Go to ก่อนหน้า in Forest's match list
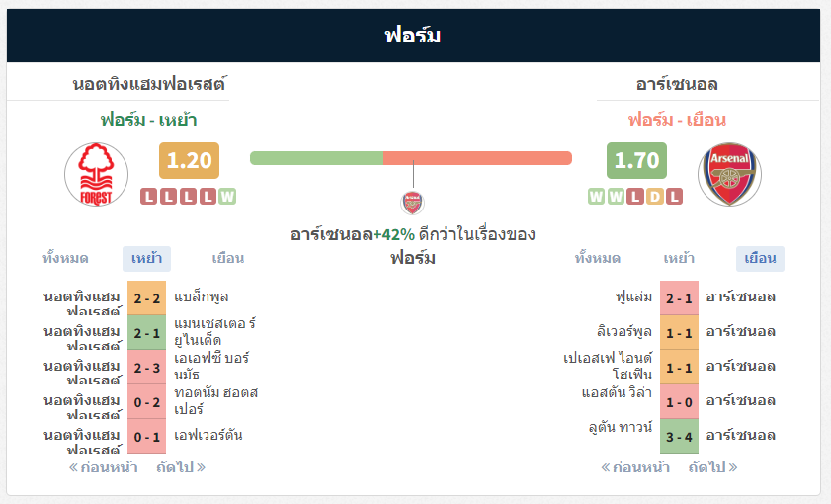The image size is (831, 504). 104,467
